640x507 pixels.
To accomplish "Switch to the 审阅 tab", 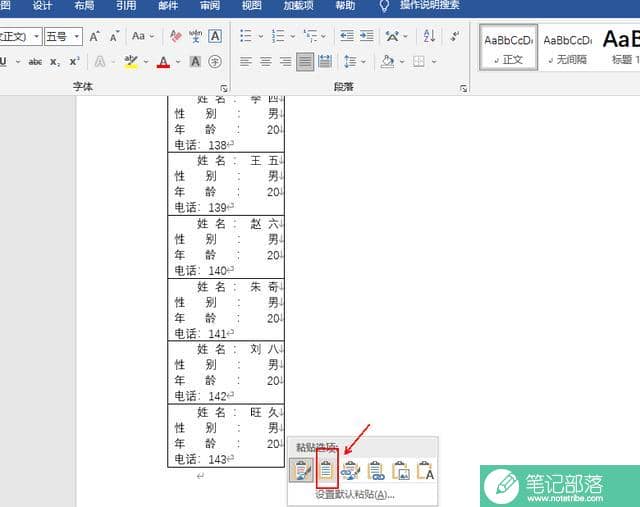I will tap(210, 6).
